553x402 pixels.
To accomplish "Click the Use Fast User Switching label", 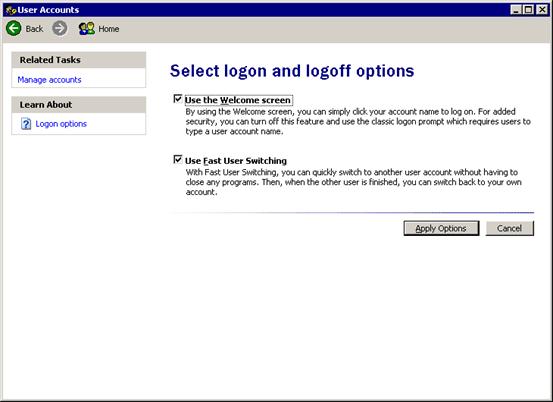I will click(236, 161).
